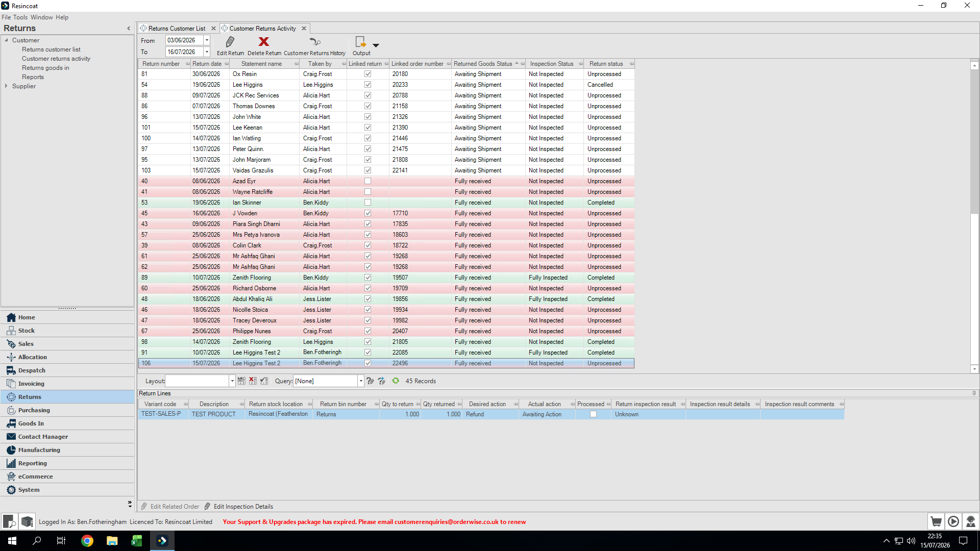The width and height of the screenshot is (980, 551).
Task: Click the red Delete Return icon
Action: tap(264, 42)
